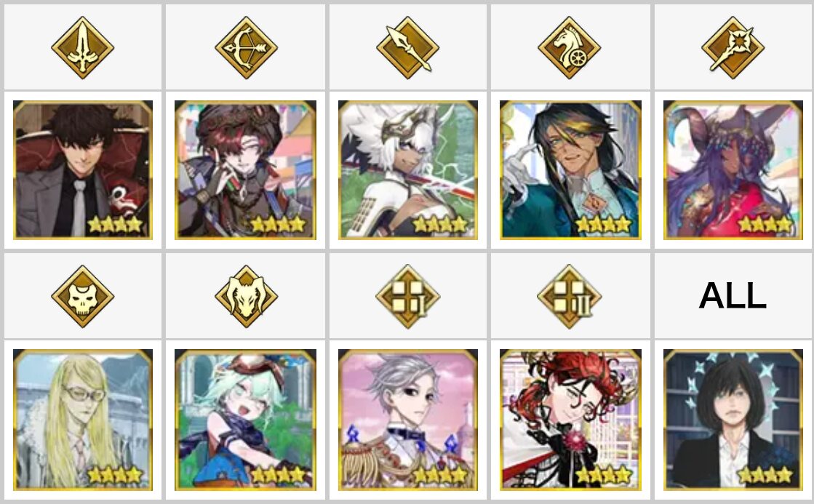Pick the mint-haired girl with hat portrait

pyautogui.click(x=246, y=420)
